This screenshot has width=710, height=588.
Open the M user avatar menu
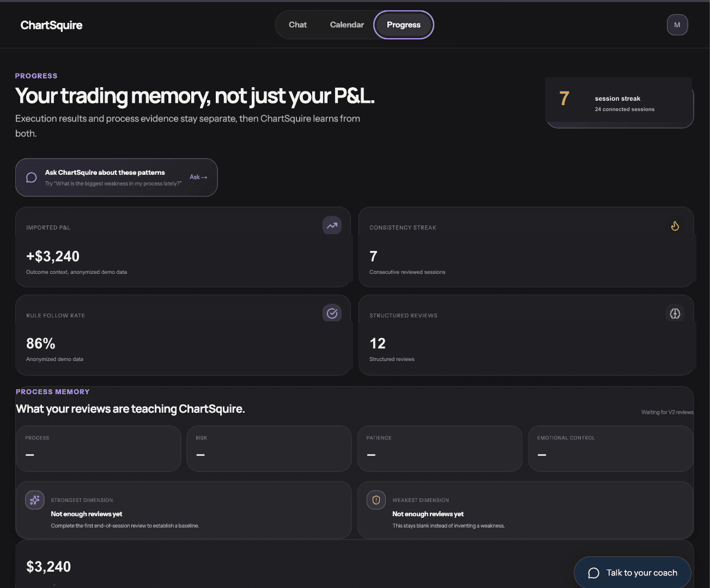click(x=677, y=25)
